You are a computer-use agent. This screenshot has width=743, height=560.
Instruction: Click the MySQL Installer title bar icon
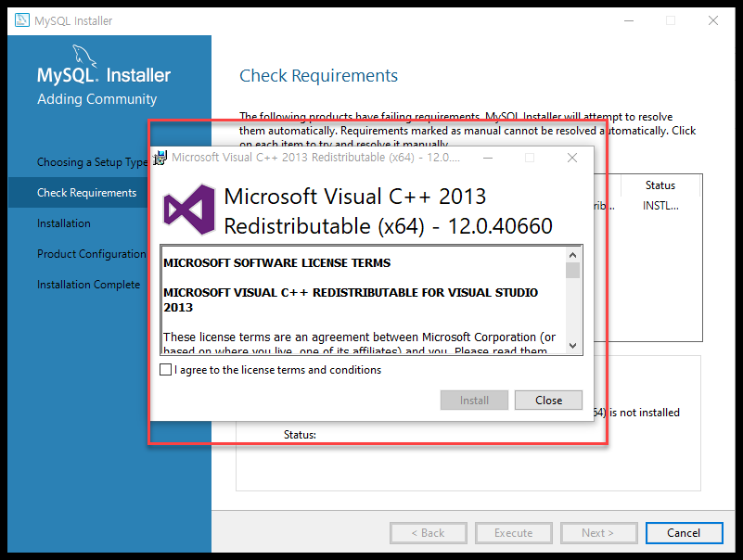pyautogui.click(x=21, y=20)
